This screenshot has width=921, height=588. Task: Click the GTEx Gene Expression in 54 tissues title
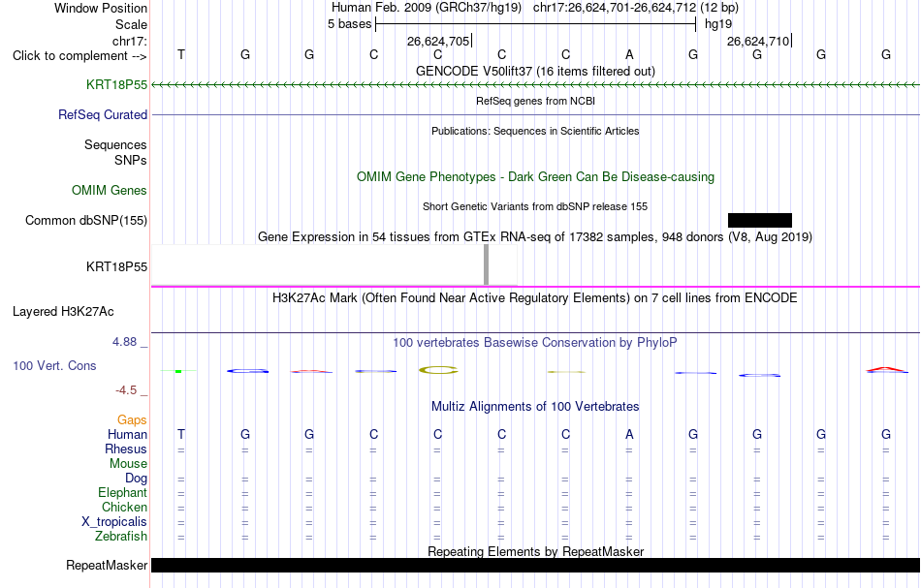point(535,237)
